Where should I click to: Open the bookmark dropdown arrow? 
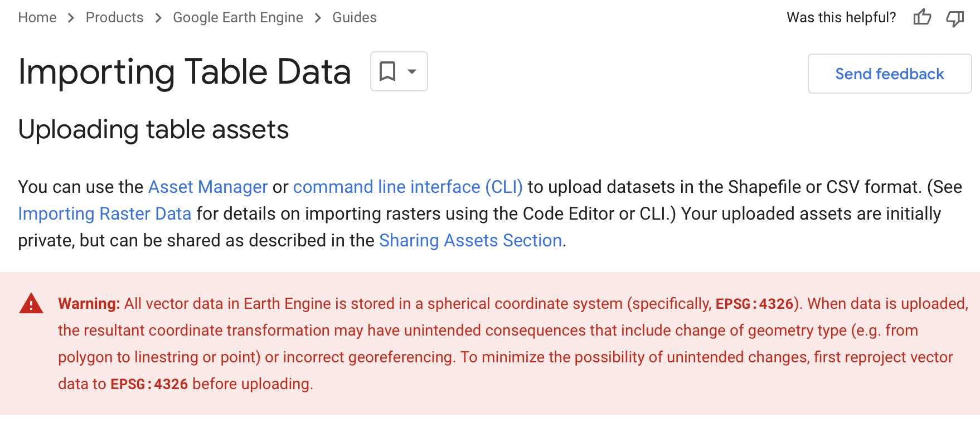coord(412,71)
